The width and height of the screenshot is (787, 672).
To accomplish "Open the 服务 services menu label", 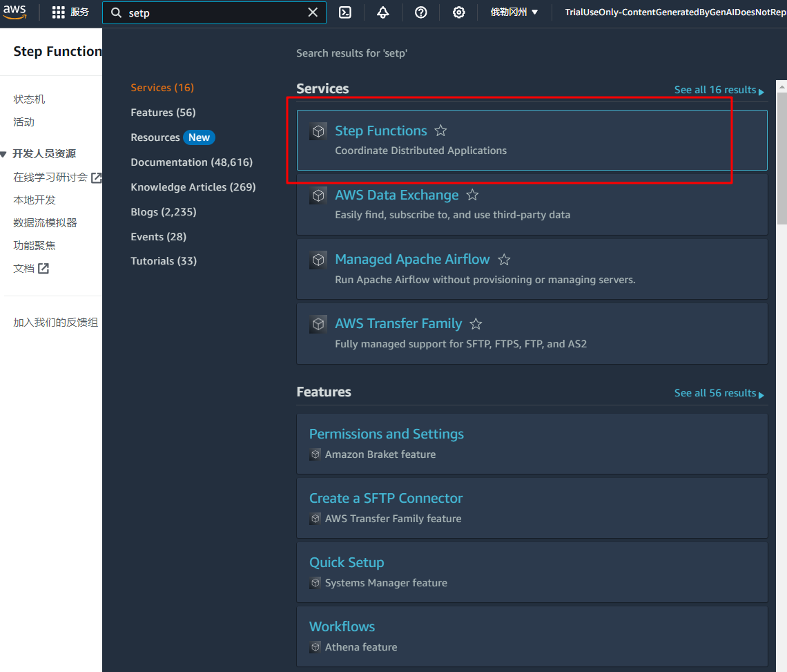I will (x=79, y=12).
